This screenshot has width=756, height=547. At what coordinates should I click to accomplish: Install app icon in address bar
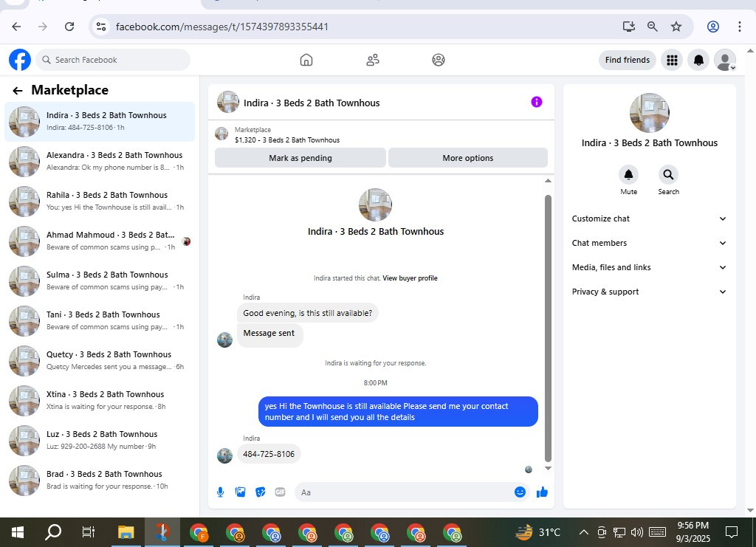click(629, 27)
